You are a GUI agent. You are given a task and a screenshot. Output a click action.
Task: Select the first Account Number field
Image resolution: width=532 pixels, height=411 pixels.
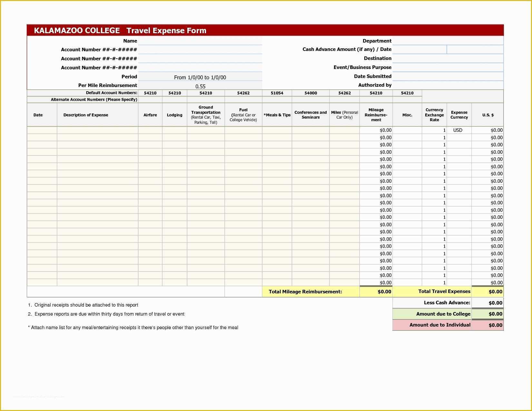tap(200, 50)
